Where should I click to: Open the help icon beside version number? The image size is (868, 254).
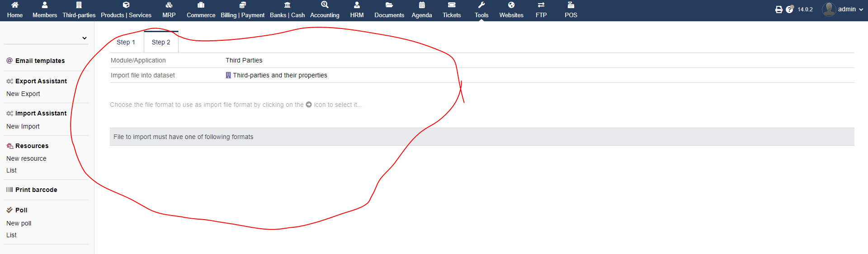[x=789, y=10]
